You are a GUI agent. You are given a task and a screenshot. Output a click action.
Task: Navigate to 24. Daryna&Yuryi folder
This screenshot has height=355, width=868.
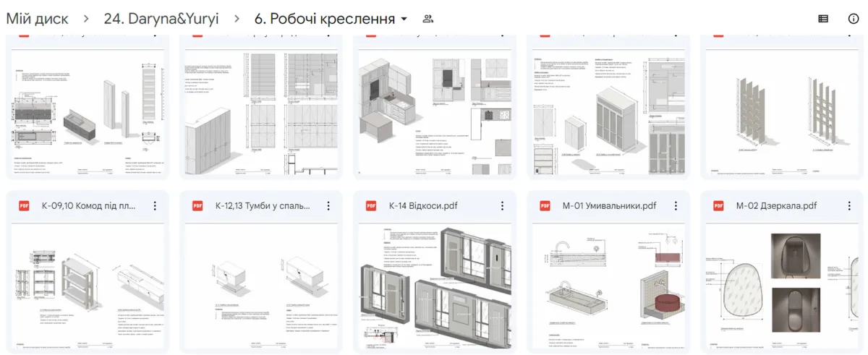coord(161,19)
